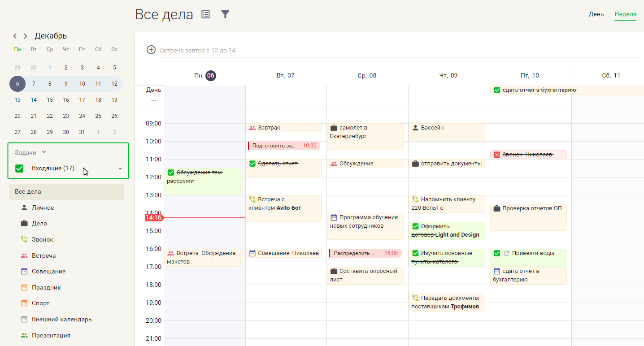The image size is (644, 346).
Task: Open the Распределить ... 16:00 task
Action: point(365,253)
